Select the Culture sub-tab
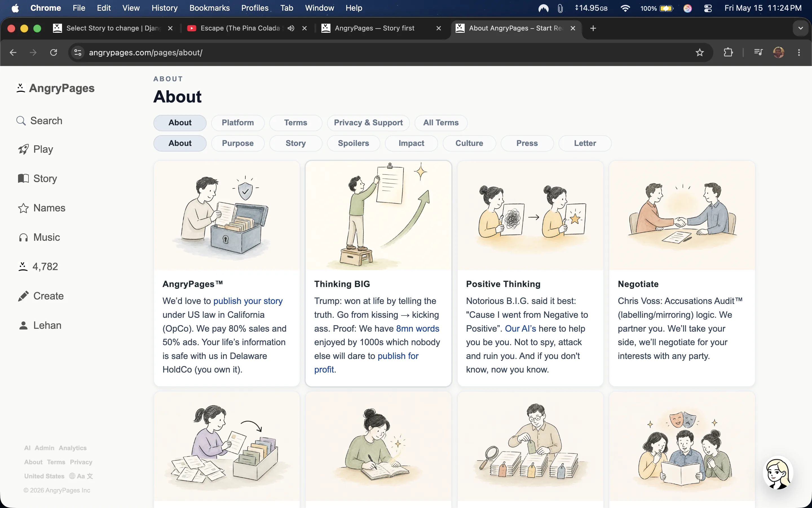 click(x=469, y=143)
